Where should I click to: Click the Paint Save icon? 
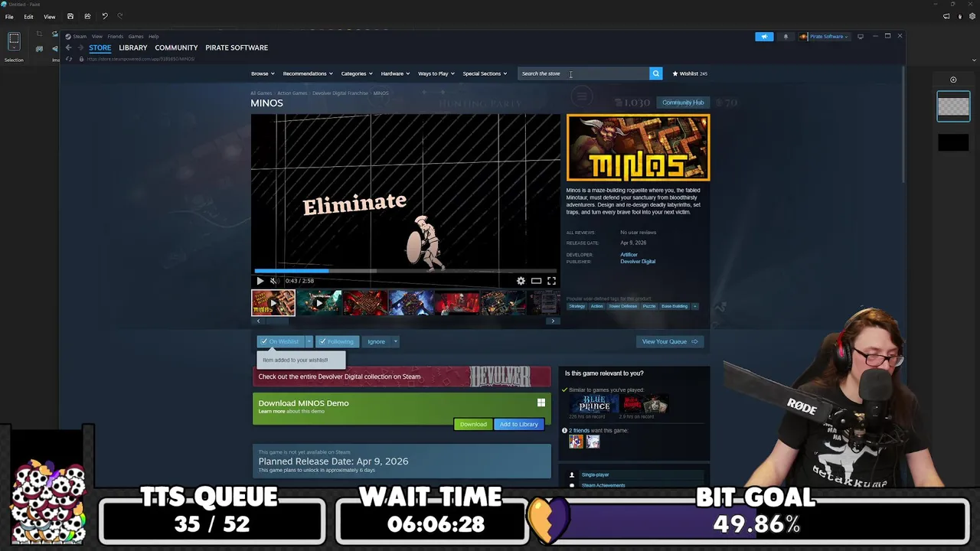(70, 16)
